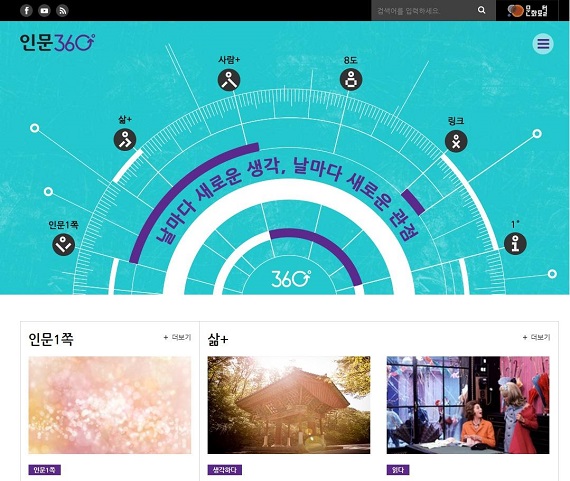The height and width of the screenshot is (481, 570).
Task: Open the YouTube icon in top bar
Action: (x=44, y=11)
